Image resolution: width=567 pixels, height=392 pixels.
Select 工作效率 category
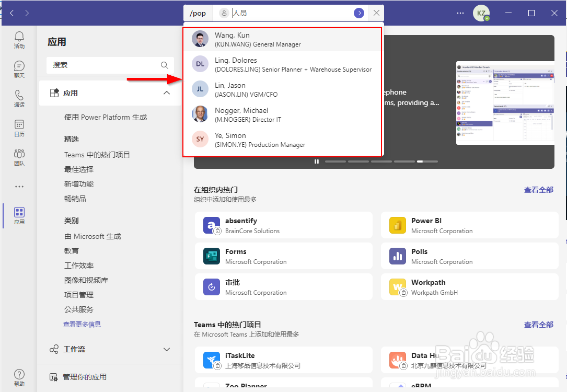point(79,266)
